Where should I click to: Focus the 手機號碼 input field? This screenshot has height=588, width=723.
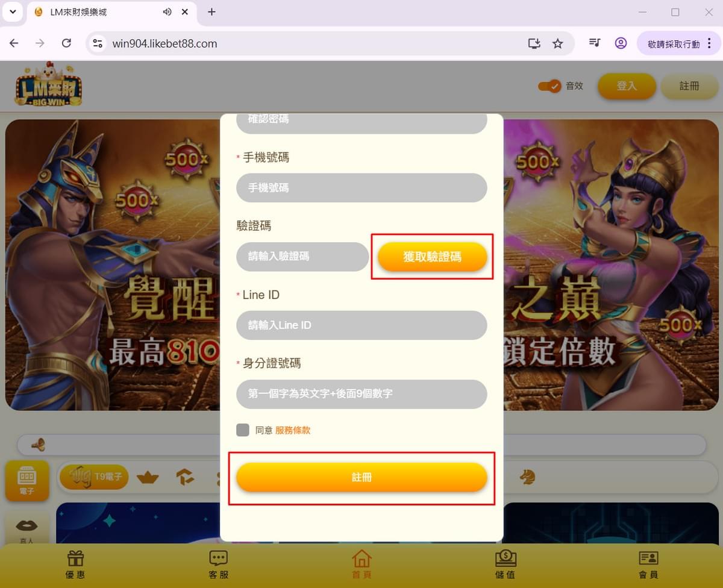click(361, 188)
